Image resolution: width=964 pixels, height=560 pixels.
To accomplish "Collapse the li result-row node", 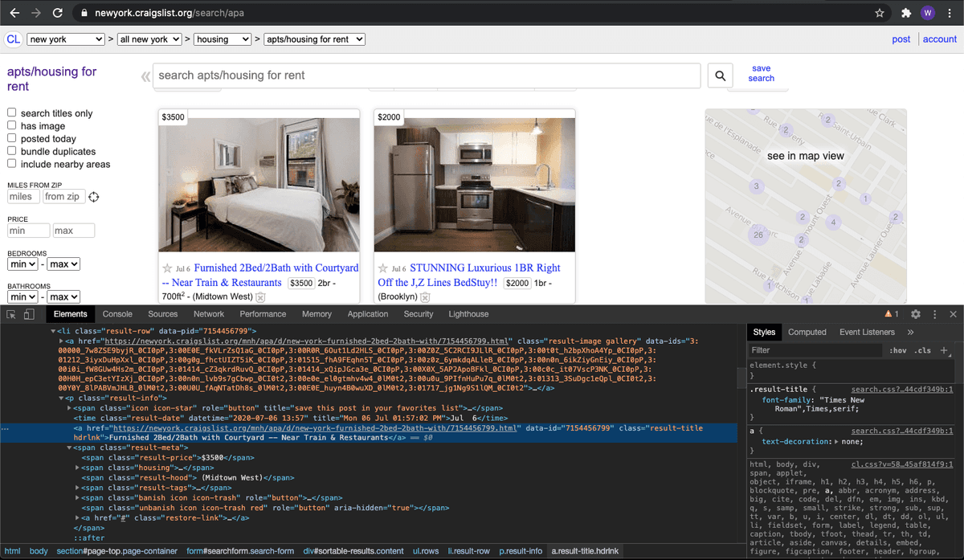I will click(53, 331).
